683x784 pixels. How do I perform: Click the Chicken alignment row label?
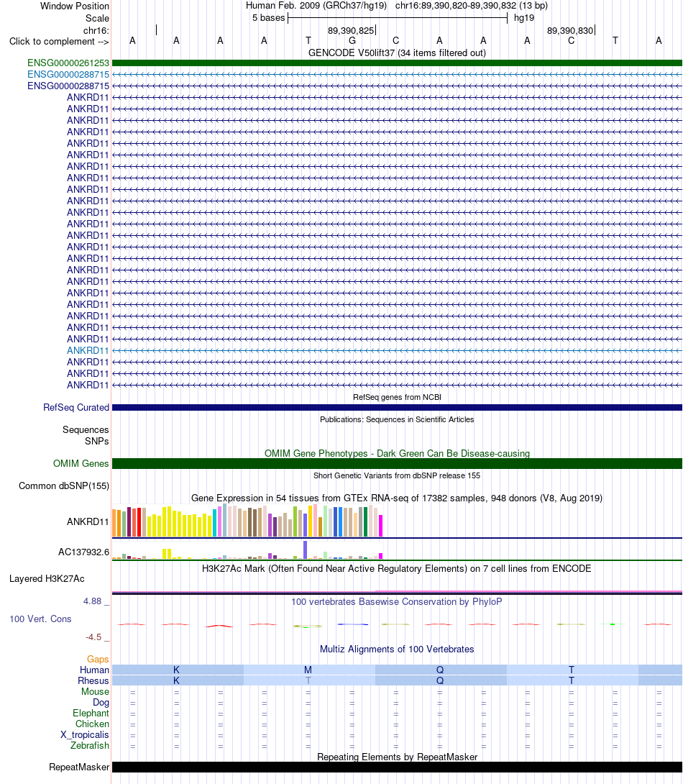click(x=93, y=724)
